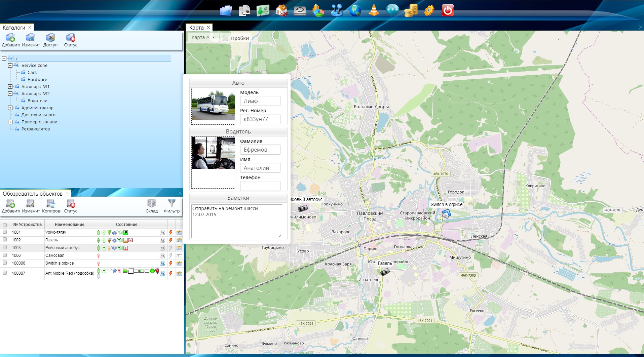Click the traffic cone icon

tap(374, 10)
